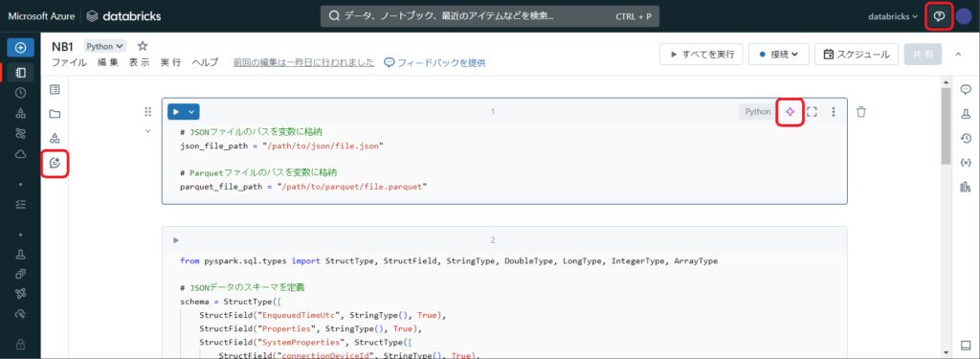The height and width of the screenshot is (359, 980).
Task: Open run options arrow next to cell 1 run button
Action: point(191,112)
